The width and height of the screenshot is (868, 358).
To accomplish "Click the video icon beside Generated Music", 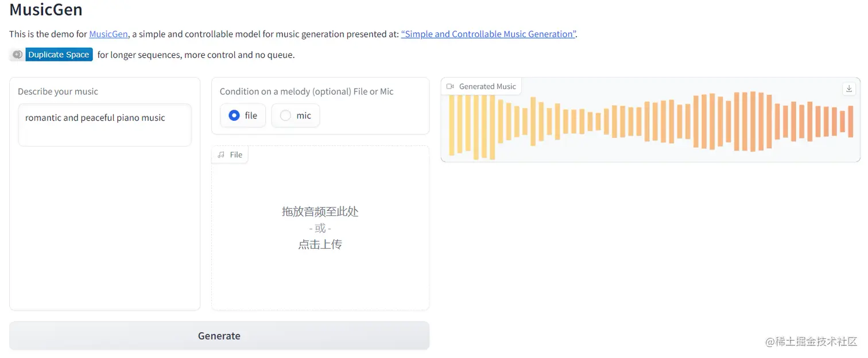I will [450, 87].
